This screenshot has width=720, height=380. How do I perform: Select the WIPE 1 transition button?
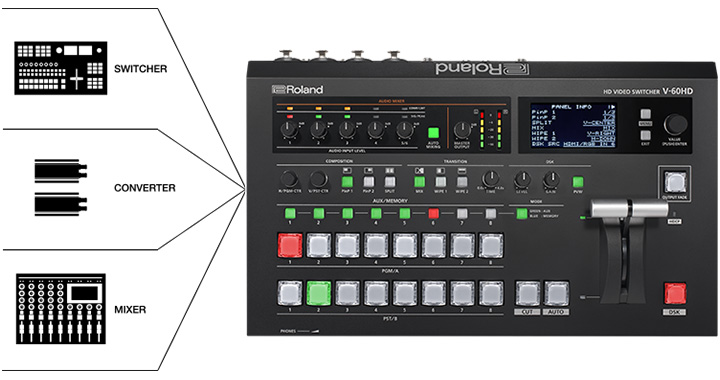441,182
